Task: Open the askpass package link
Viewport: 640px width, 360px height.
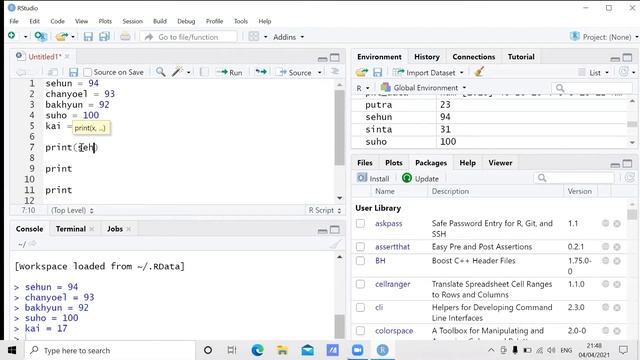Action: (389, 223)
